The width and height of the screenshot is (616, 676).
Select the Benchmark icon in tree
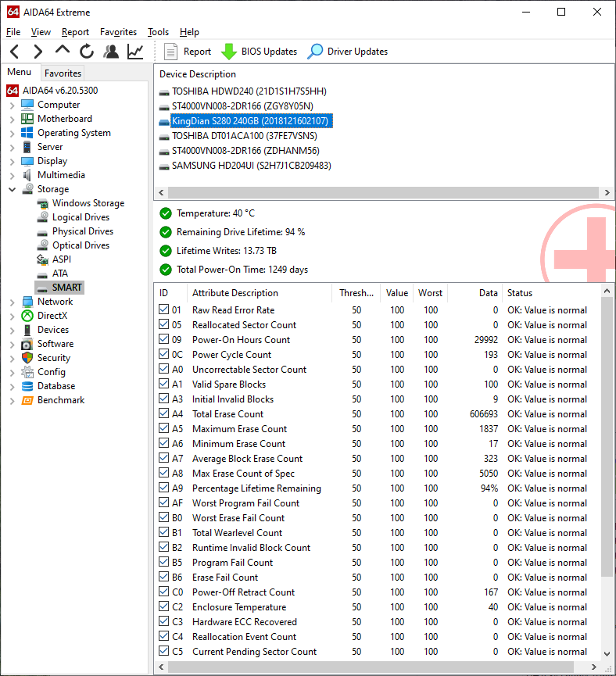27,400
